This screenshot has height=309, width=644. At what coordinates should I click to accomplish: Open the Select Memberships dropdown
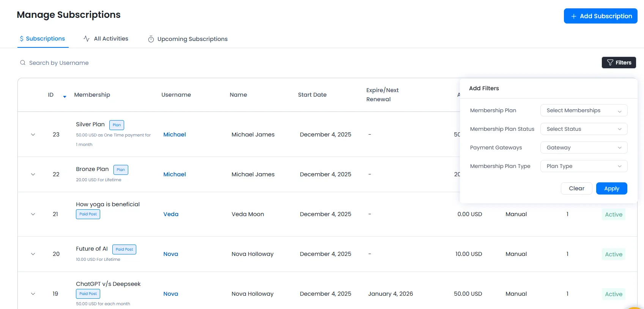coord(584,110)
